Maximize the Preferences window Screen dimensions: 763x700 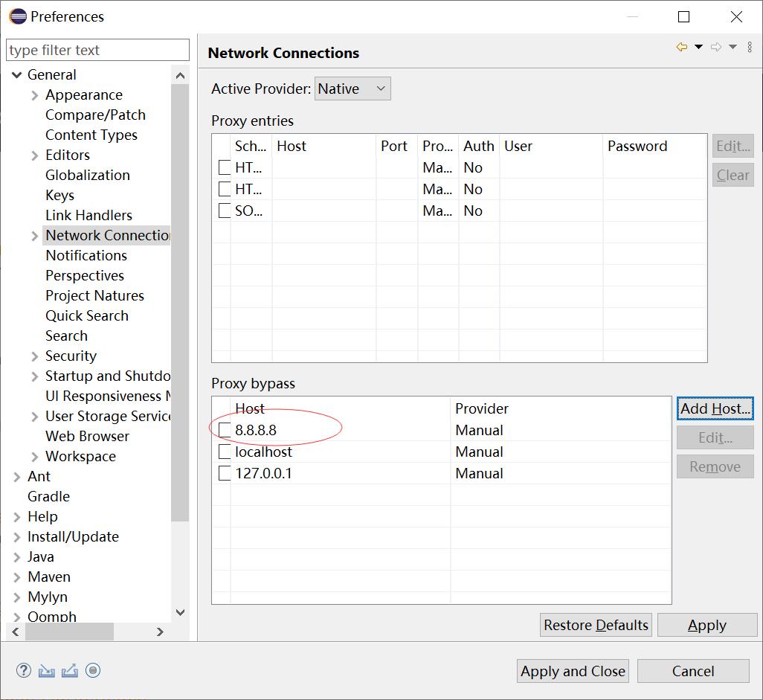[683, 16]
